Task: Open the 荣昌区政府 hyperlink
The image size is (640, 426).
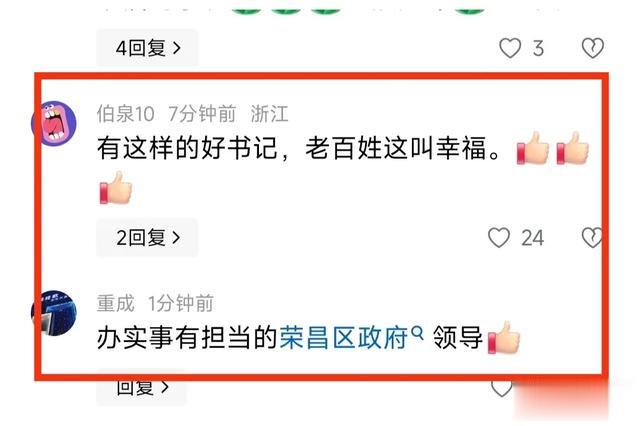Action: pos(344,338)
